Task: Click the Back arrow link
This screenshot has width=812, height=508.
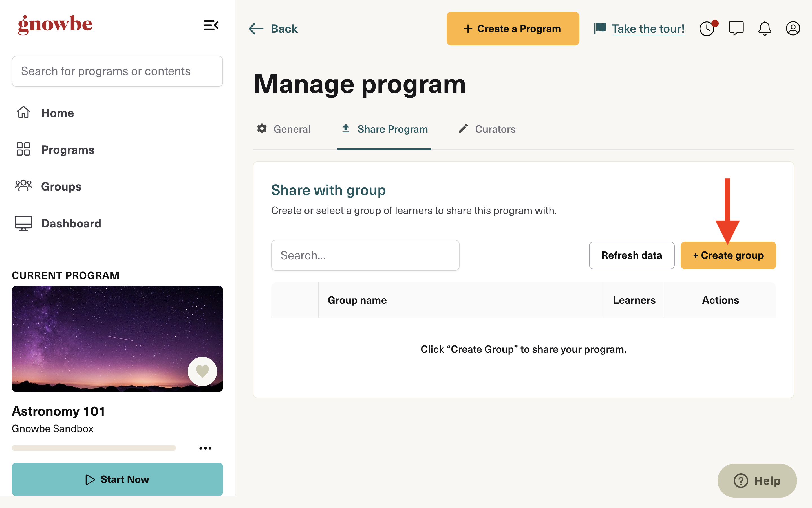Action: (x=273, y=29)
